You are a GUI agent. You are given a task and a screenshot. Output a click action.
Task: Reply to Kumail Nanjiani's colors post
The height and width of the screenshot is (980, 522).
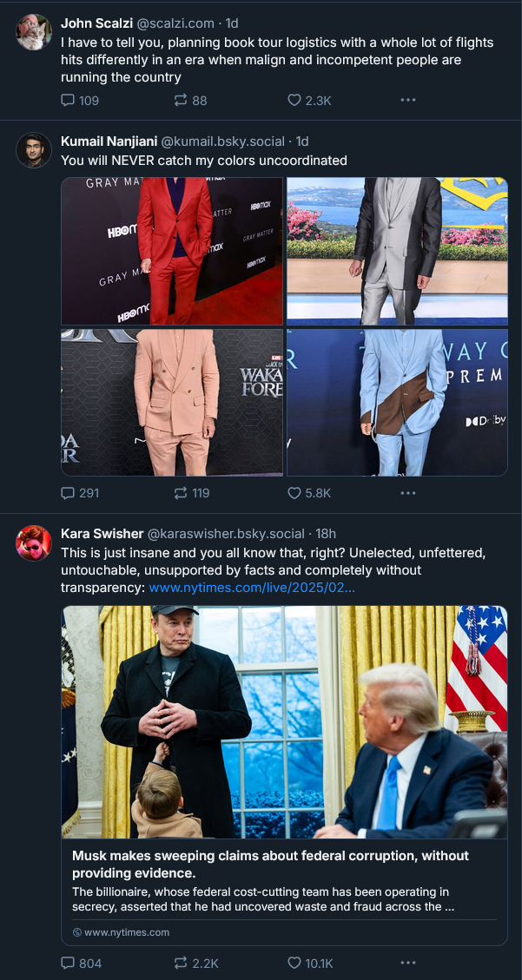pos(79,493)
